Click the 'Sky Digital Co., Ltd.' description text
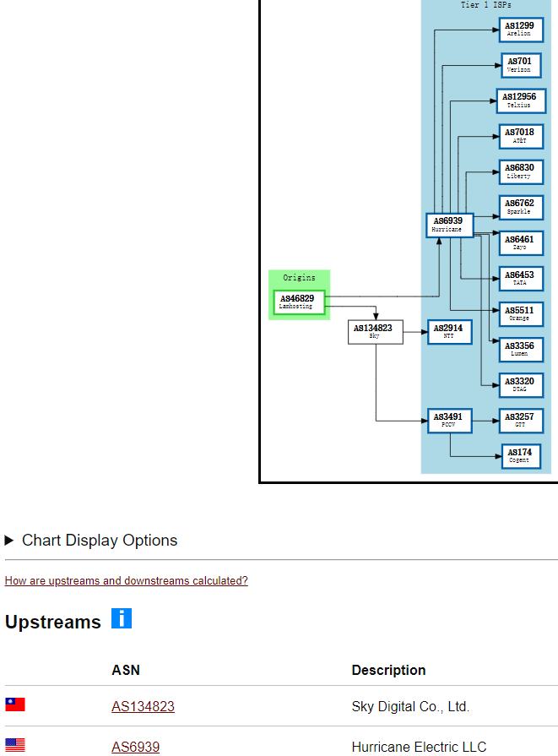The width and height of the screenshot is (558, 756). (410, 706)
